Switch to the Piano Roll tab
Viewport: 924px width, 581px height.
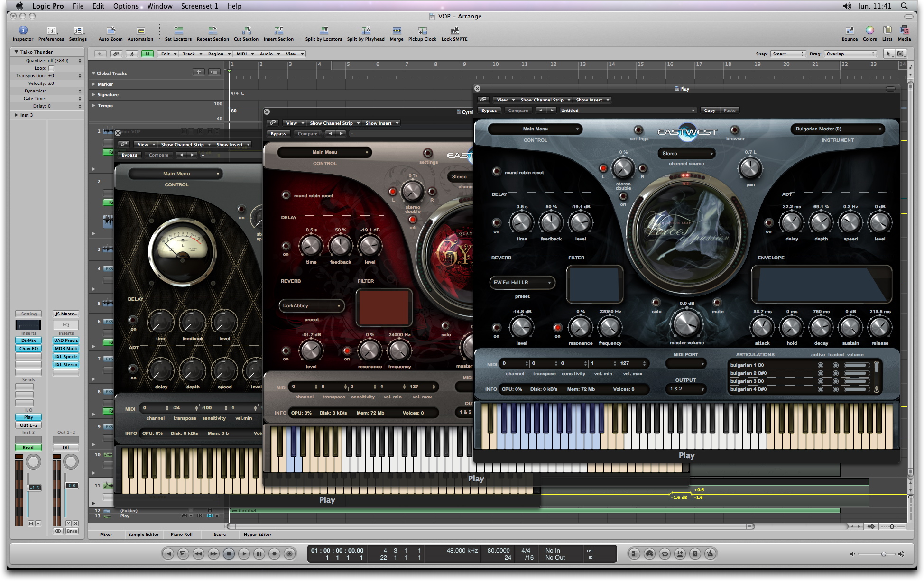click(x=182, y=535)
